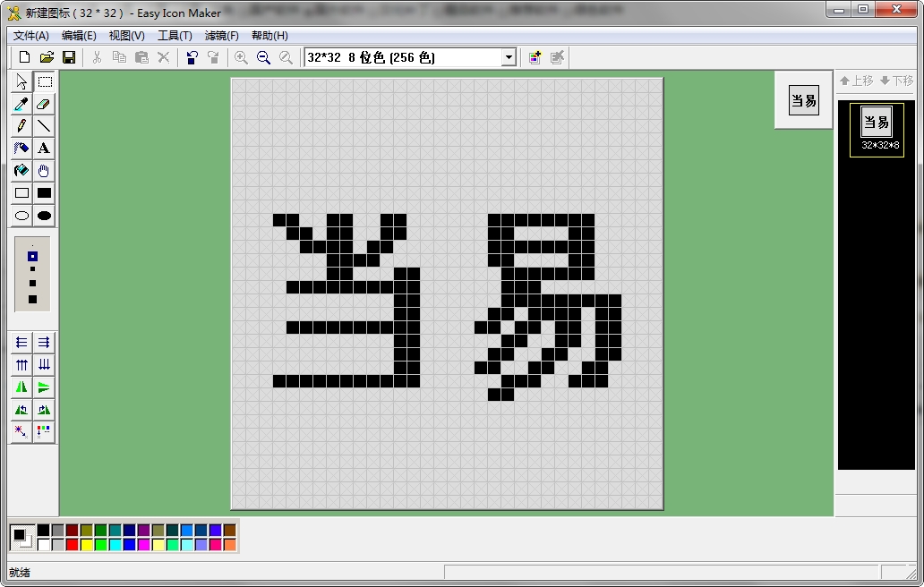
Task: Select the Pencil tool
Action: pyautogui.click(x=20, y=125)
